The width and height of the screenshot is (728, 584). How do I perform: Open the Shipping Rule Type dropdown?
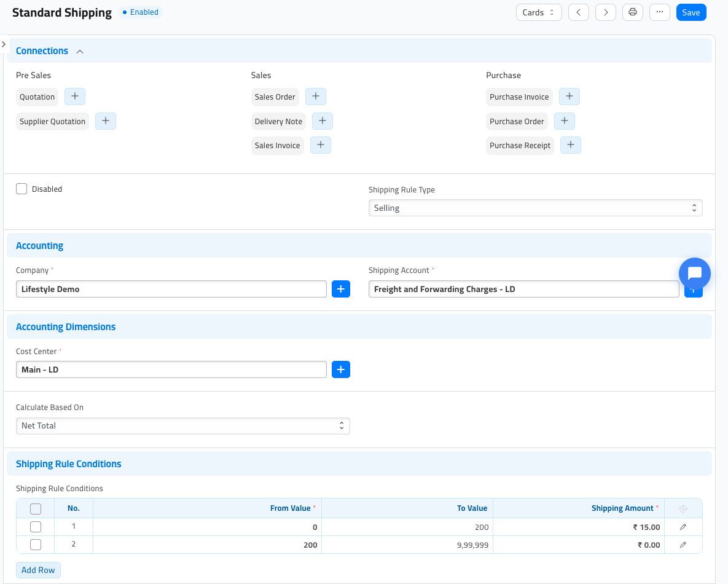(535, 208)
